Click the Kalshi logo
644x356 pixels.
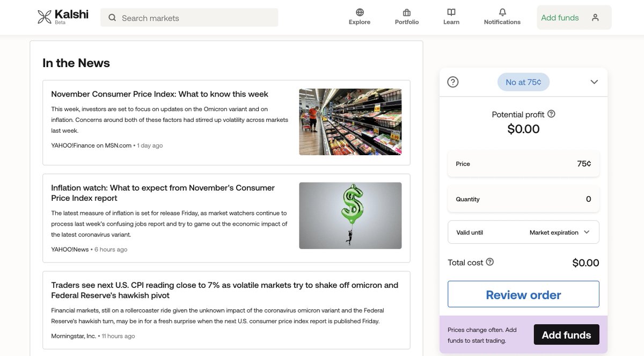click(63, 17)
